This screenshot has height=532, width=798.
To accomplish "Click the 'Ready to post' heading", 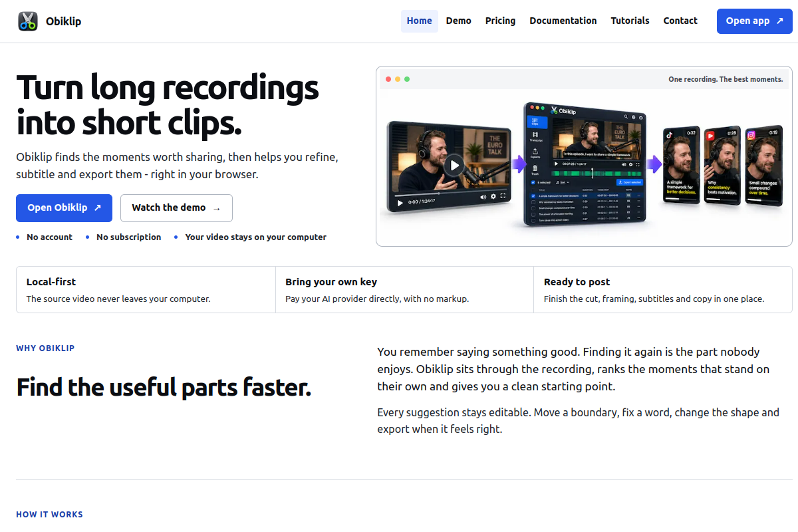I will [x=577, y=282].
